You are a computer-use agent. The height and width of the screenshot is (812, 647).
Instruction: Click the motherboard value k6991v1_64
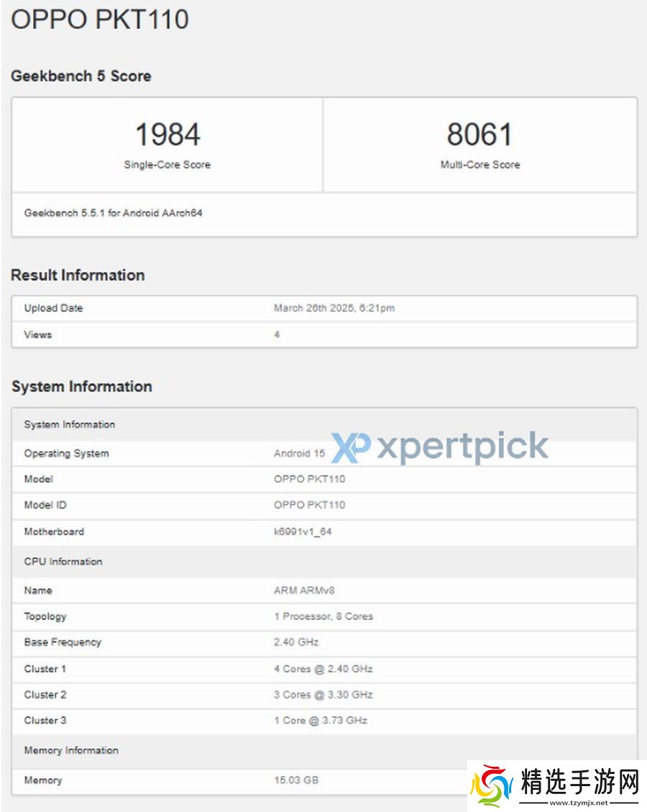[x=302, y=532]
